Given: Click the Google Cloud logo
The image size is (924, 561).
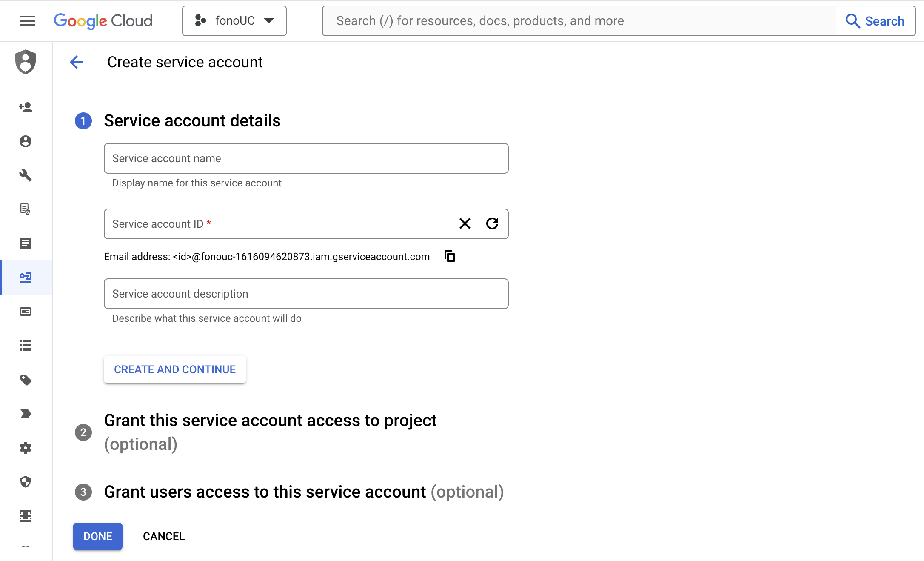Looking at the screenshot, I should 103,21.
